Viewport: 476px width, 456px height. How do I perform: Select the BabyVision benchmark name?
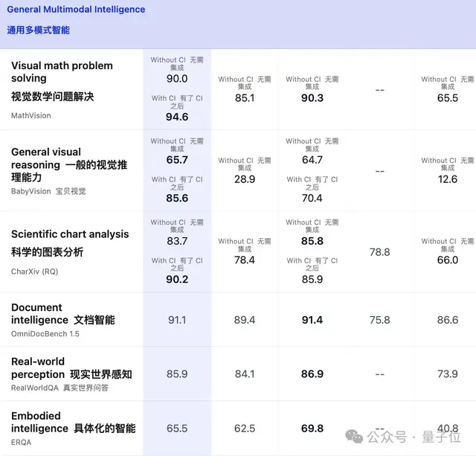[x=31, y=191]
